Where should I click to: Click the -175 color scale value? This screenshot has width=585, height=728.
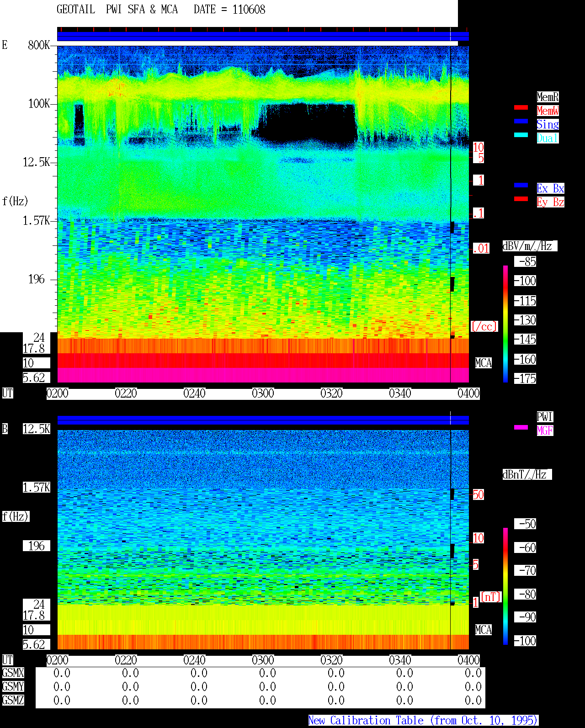point(525,378)
